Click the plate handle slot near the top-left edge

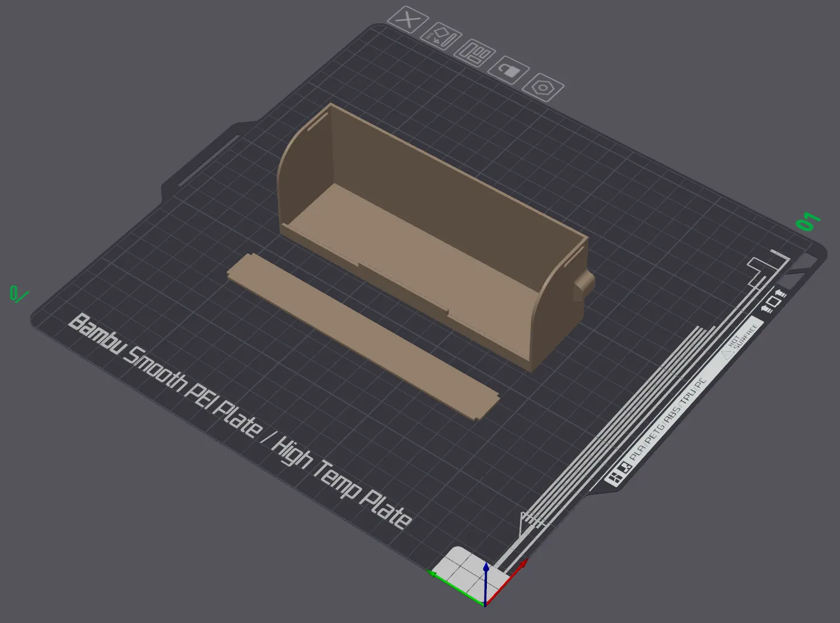coord(208,160)
